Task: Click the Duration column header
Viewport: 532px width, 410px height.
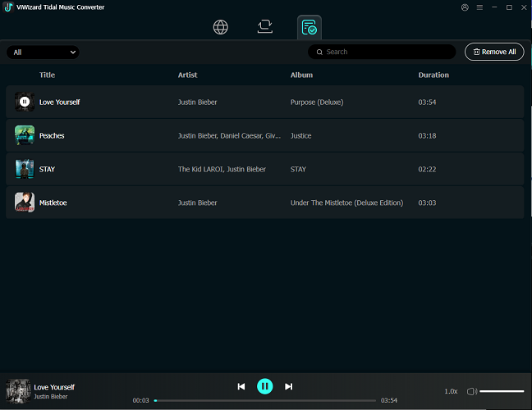Action: pyautogui.click(x=433, y=75)
